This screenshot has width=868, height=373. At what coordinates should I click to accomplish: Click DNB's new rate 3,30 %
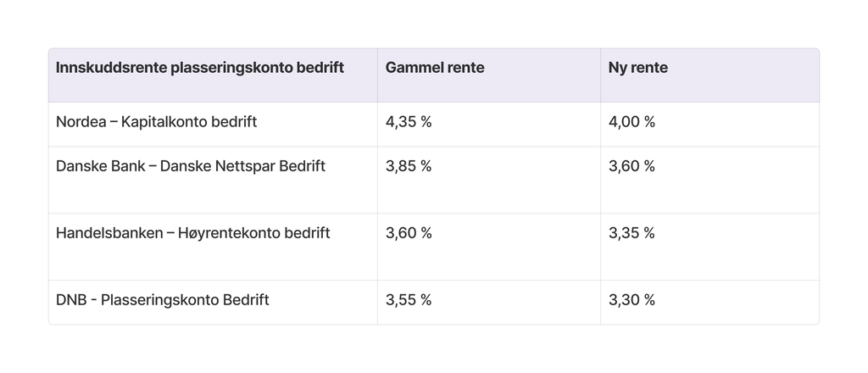632,300
